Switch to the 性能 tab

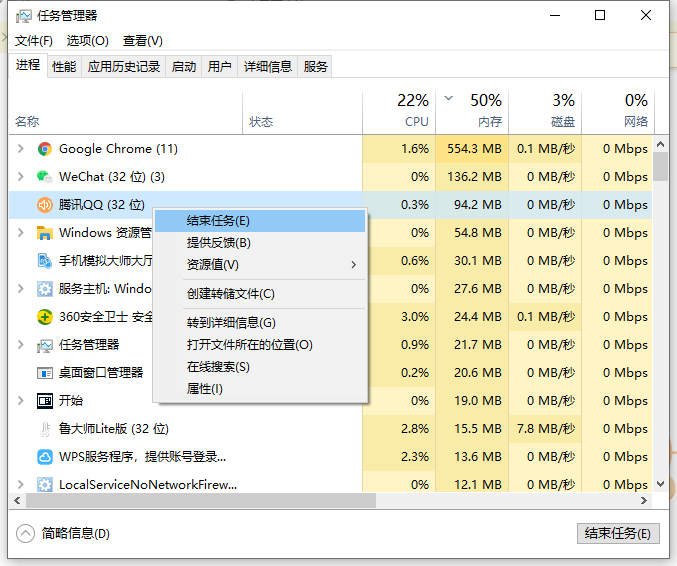coord(64,67)
